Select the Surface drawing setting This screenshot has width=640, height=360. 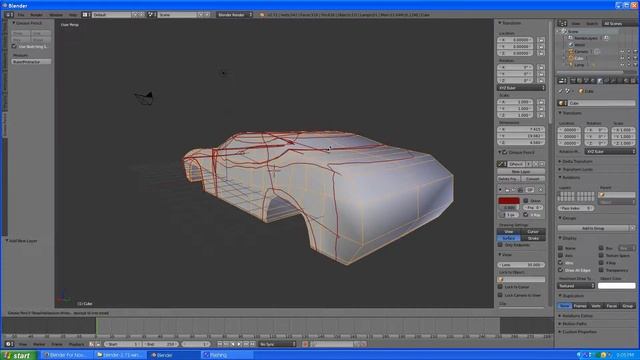[x=509, y=238]
